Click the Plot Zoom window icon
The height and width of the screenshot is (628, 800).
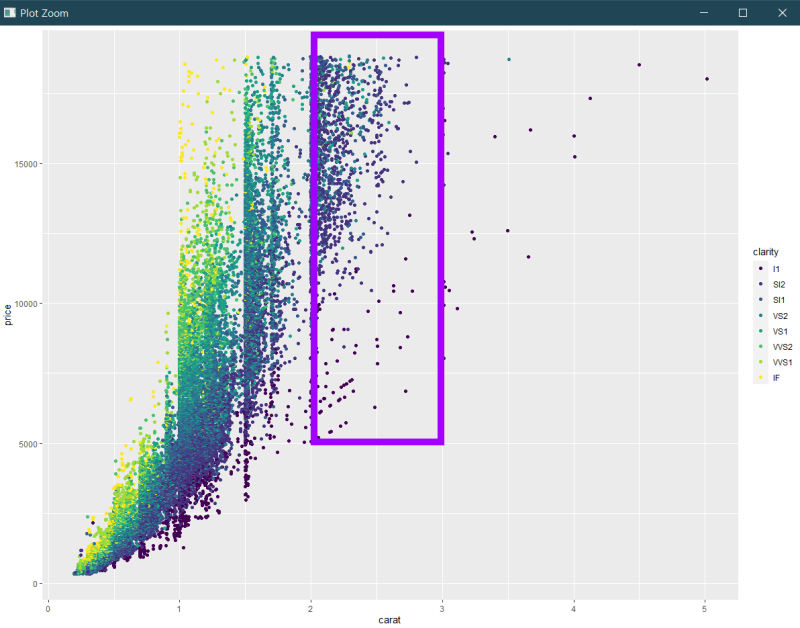click(12, 13)
